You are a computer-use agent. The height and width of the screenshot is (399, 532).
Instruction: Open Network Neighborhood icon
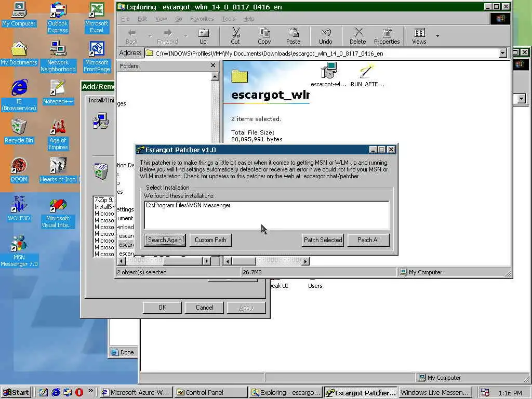coord(58,56)
